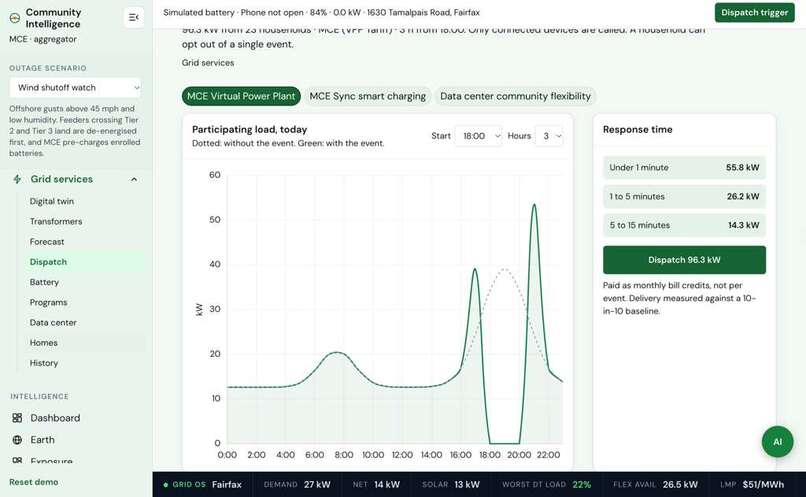Click the 18:00 label on chart axis

pyautogui.click(x=489, y=455)
